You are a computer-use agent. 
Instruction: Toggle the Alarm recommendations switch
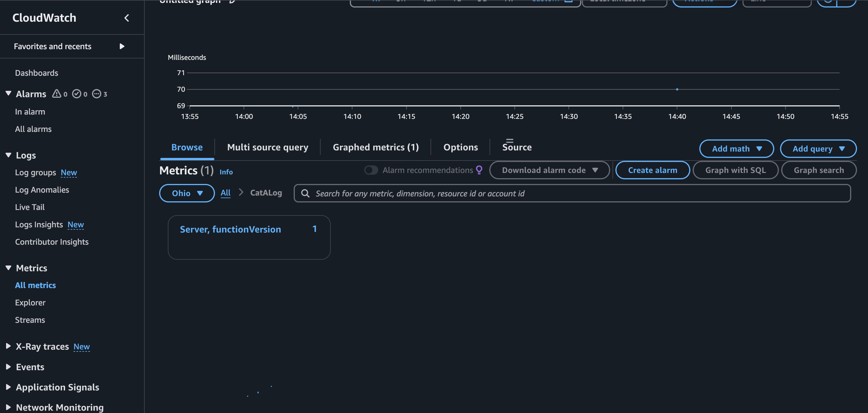371,170
